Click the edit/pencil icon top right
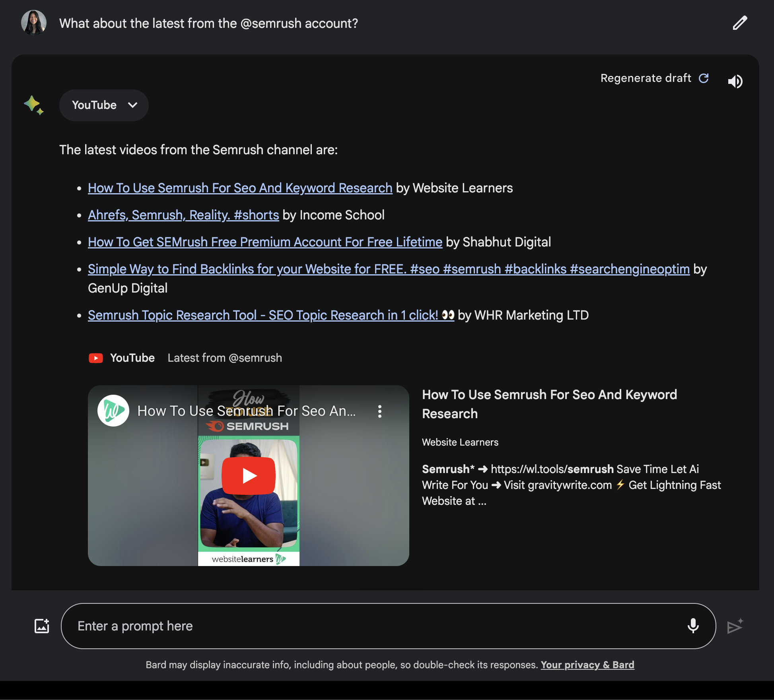774x700 pixels. [x=741, y=22]
